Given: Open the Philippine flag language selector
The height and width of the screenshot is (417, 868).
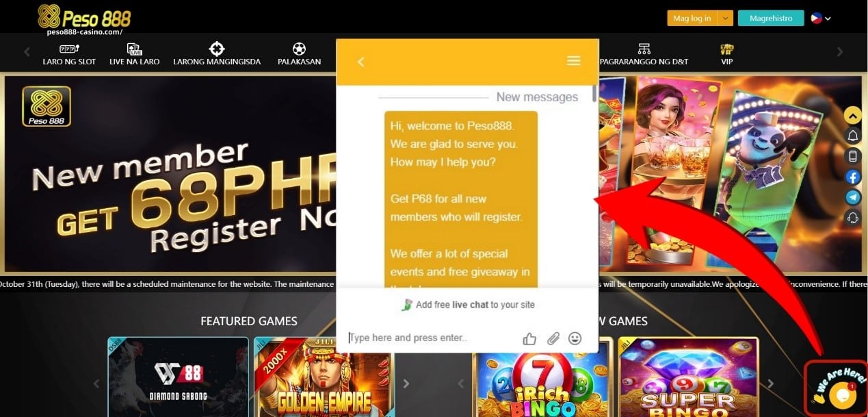Looking at the screenshot, I should coord(820,18).
